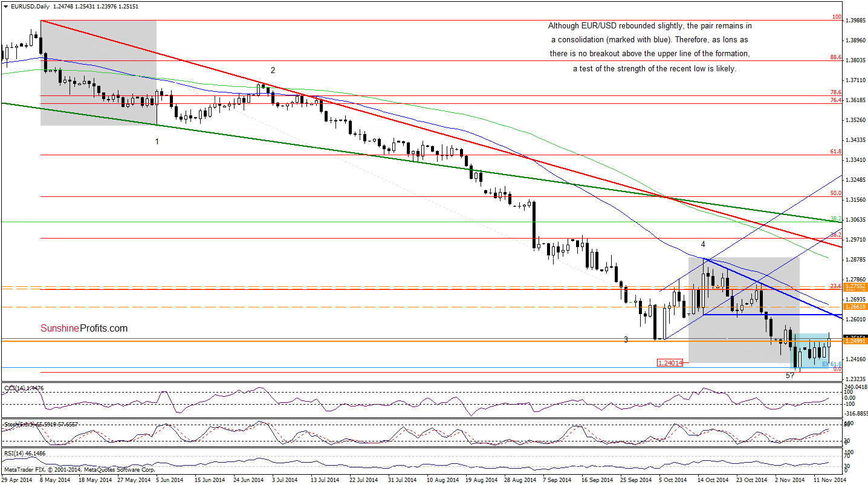Select wave label 3 near October low
Image resolution: width=868 pixels, height=485 pixels.
(626, 339)
